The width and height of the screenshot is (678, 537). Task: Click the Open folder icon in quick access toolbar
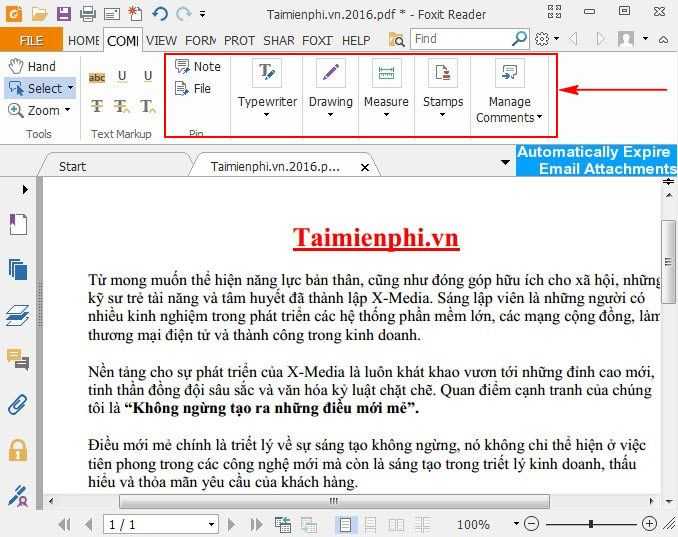(39, 14)
